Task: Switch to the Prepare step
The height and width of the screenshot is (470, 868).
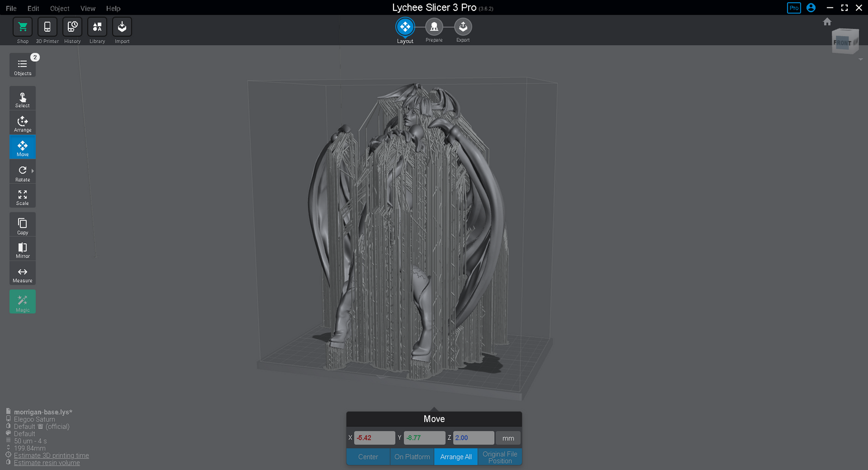Action: pos(434,27)
